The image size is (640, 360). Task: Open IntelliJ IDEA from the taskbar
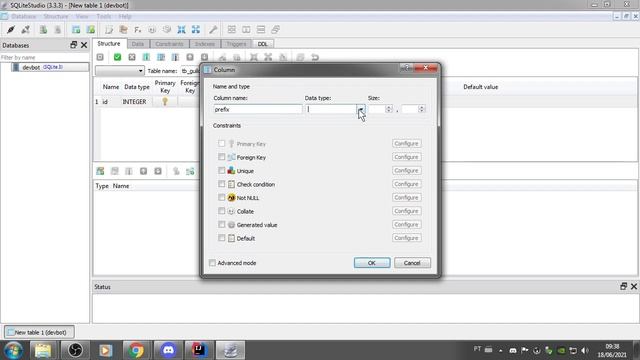[x=199, y=350]
